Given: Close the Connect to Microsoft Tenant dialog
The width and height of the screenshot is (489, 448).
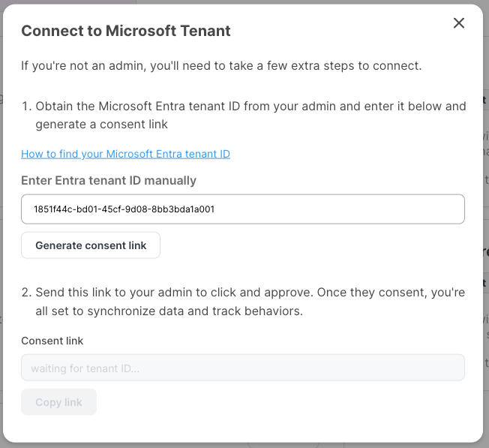Looking at the screenshot, I should tap(459, 23).
